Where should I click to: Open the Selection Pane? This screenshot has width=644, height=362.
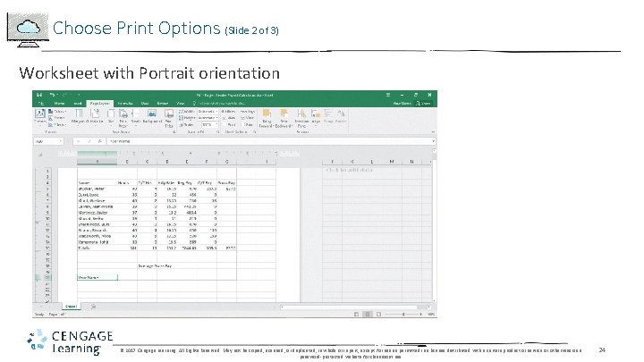(301, 119)
